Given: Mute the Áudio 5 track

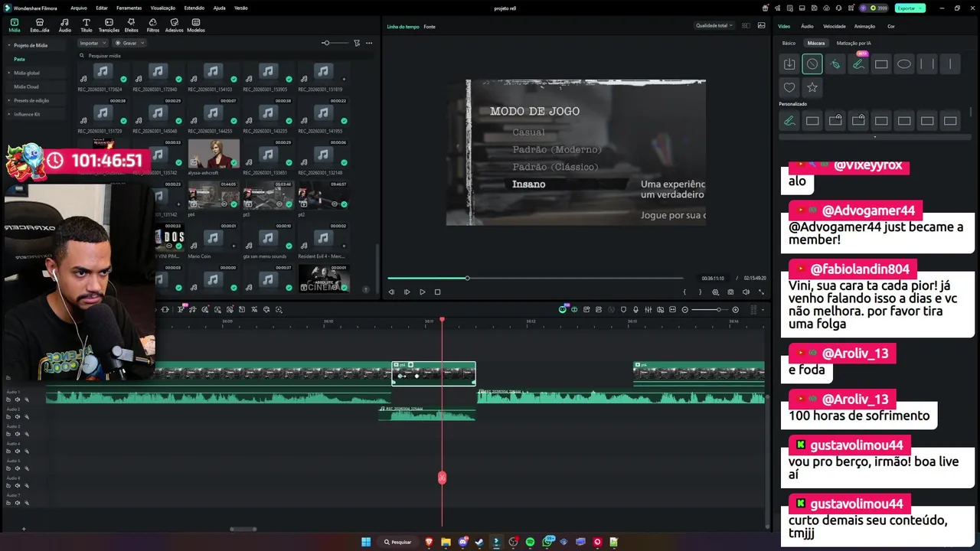Looking at the screenshot, I should click(x=18, y=468).
